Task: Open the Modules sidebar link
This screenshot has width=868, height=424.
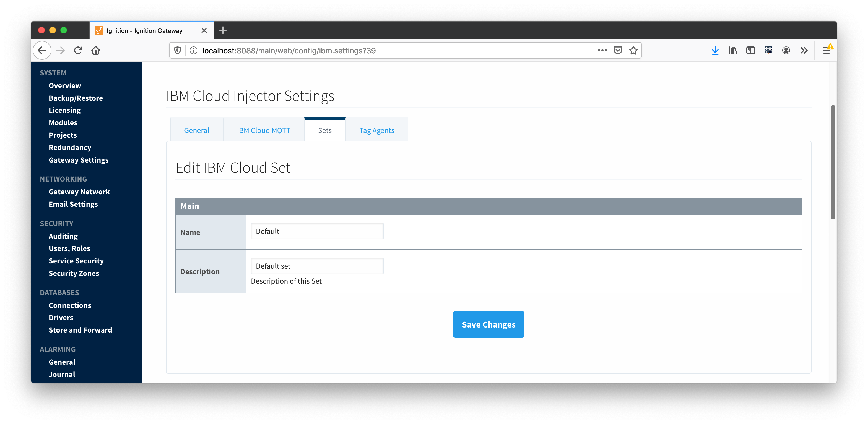Action: point(63,123)
